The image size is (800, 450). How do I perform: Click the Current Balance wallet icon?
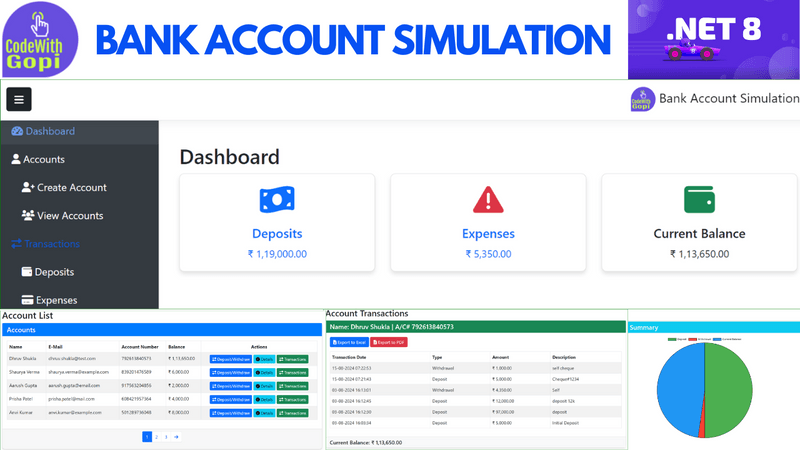(x=699, y=199)
